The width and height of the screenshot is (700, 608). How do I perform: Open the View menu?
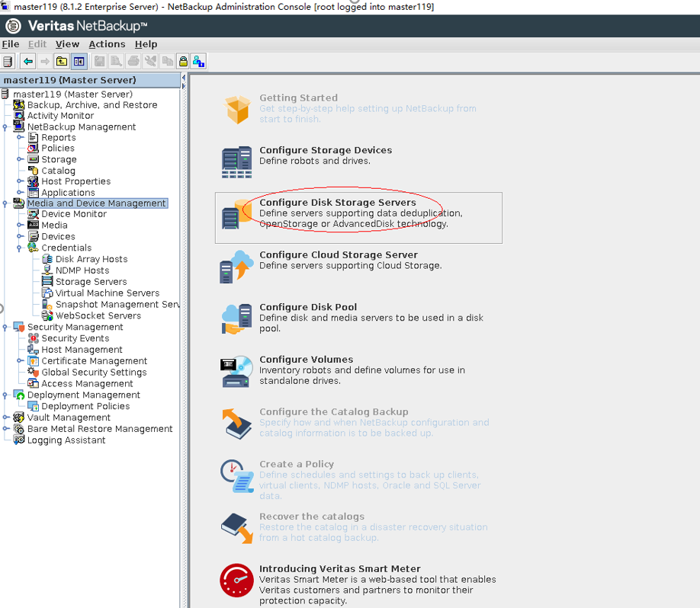point(67,44)
